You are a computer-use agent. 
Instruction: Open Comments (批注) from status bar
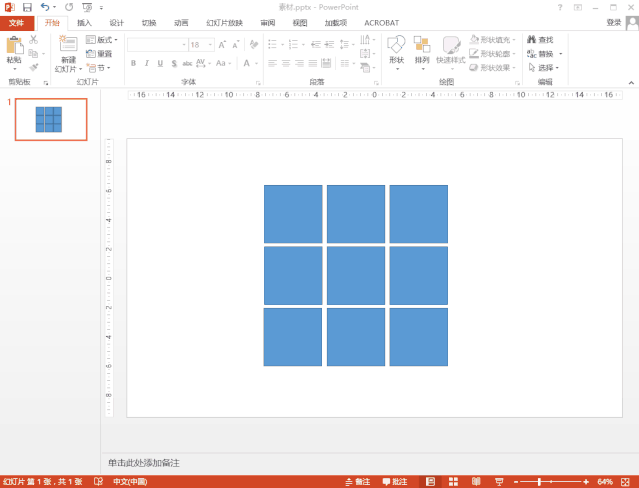tap(395, 482)
